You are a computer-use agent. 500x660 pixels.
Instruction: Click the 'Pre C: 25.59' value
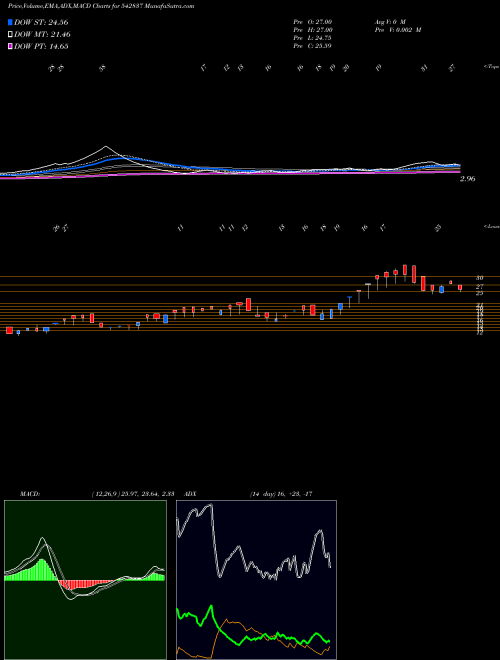click(x=313, y=46)
